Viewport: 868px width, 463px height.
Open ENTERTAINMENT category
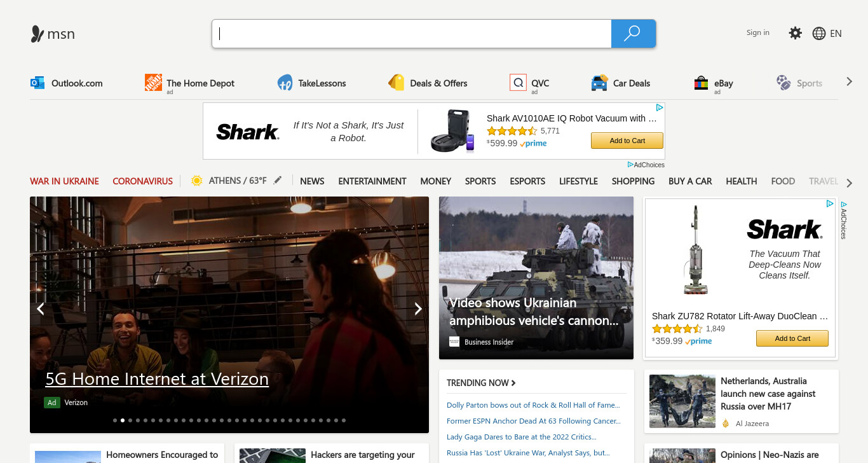372,181
